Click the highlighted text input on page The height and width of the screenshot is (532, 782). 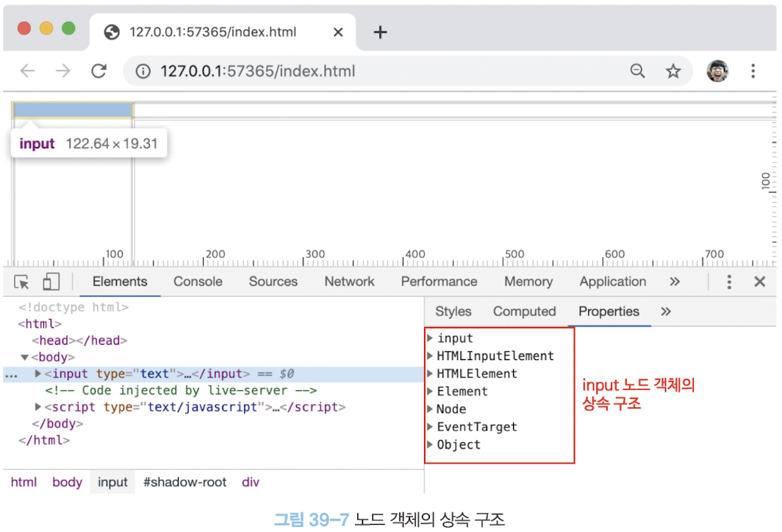pos(73,109)
